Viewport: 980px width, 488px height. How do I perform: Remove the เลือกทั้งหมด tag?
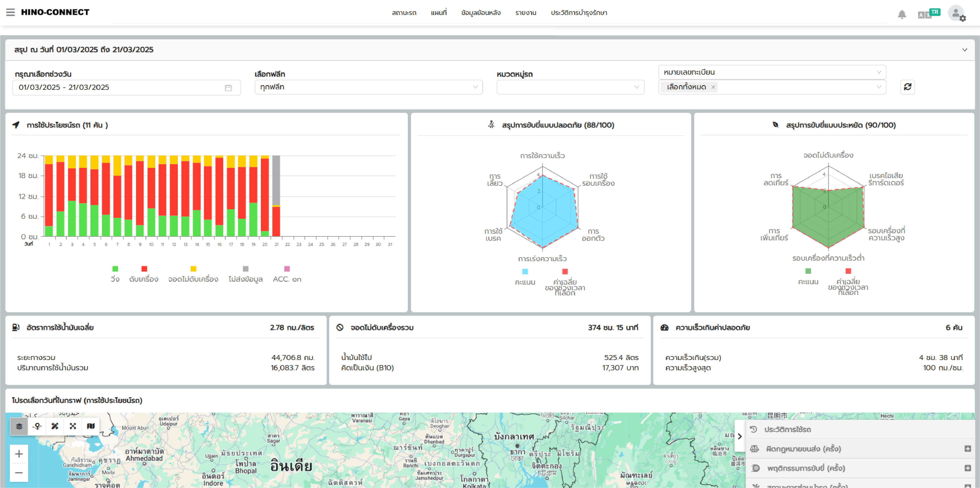point(713,87)
